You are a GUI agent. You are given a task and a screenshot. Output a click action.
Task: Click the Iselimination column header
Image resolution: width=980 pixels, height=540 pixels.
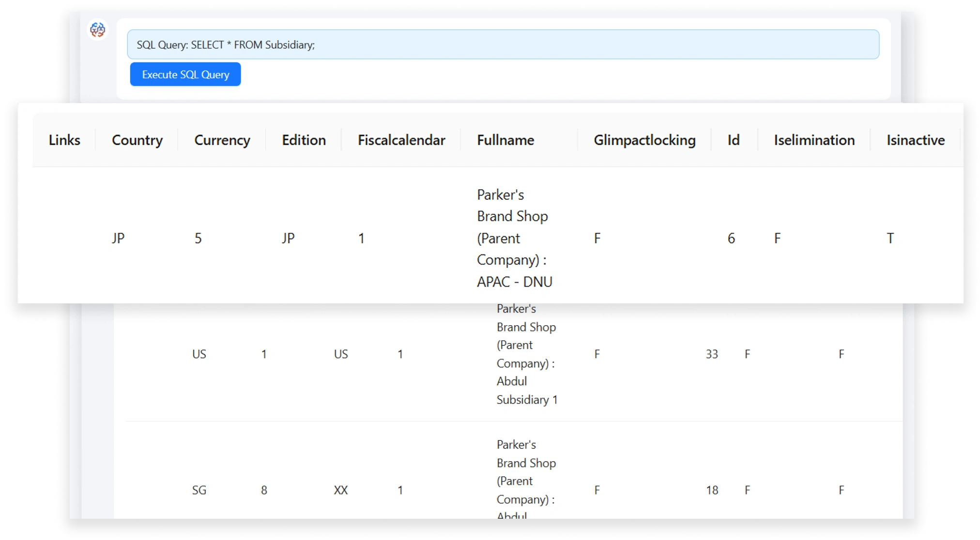click(x=814, y=140)
